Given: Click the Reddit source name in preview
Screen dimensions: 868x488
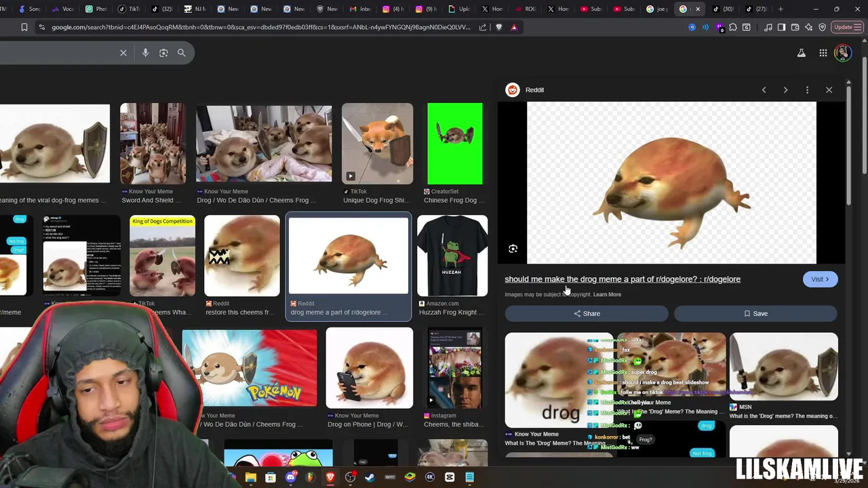Looking at the screenshot, I should [x=534, y=89].
